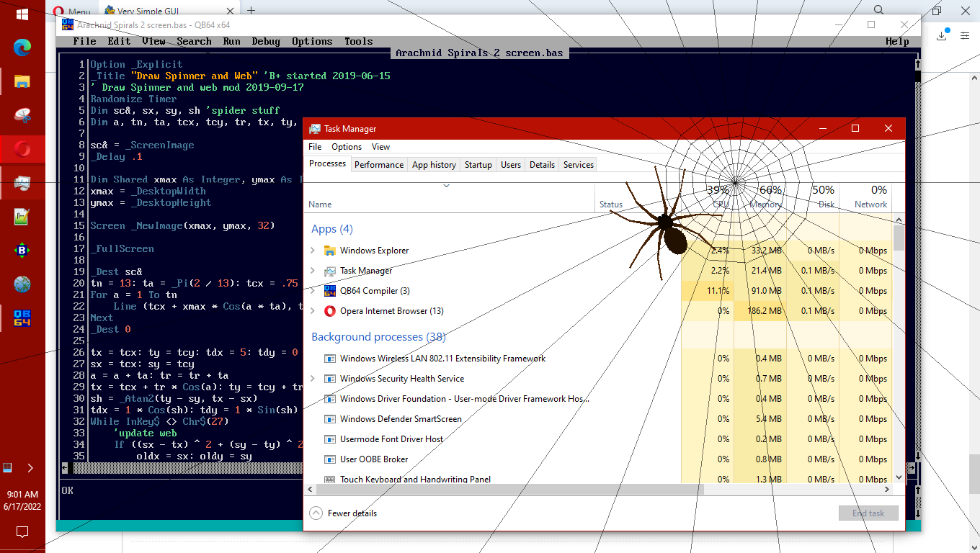The image size is (980, 553).
Task: Select the User OOBE Broker process row
Action: coord(600,459)
